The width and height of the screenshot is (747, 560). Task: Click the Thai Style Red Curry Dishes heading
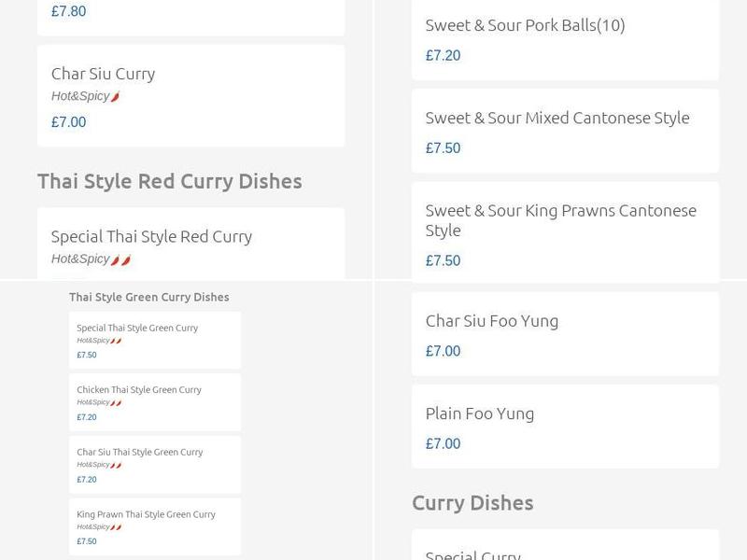(170, 181)
